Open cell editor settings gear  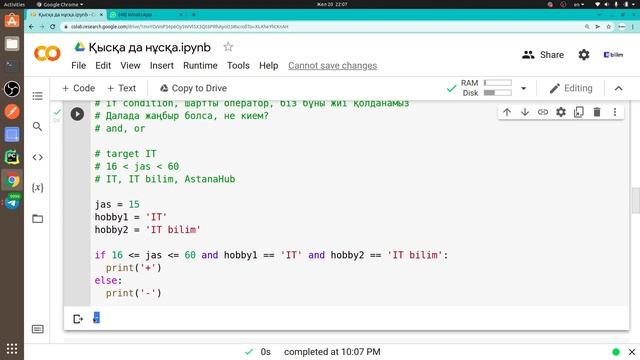[561, 112]
